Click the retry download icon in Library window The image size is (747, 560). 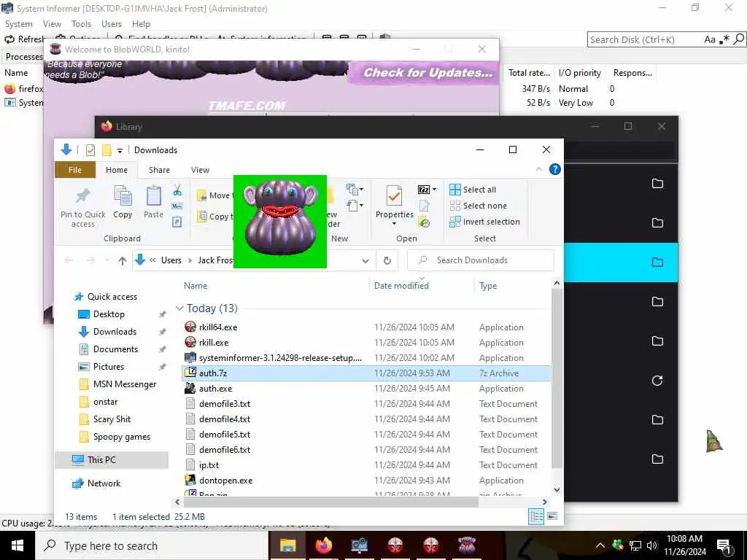click(657, 381)
